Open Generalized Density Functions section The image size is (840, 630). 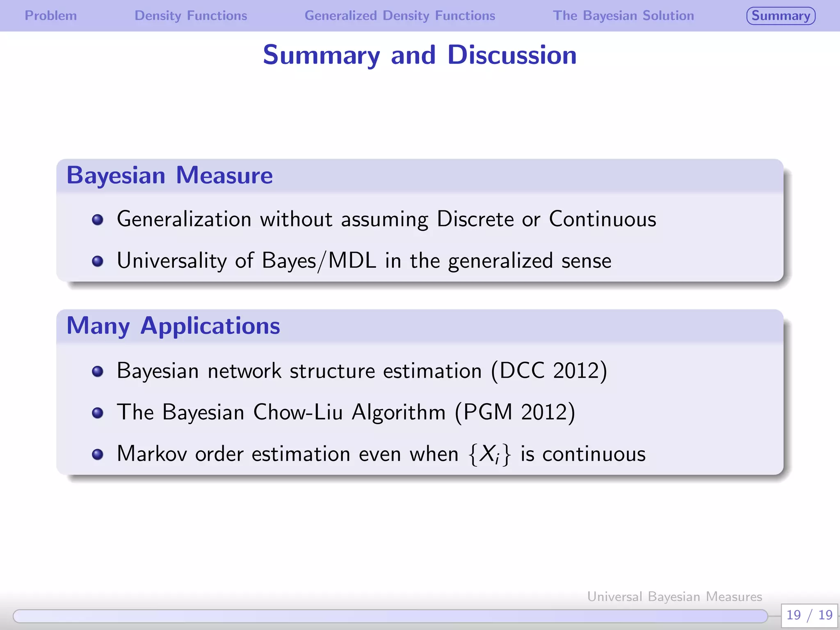click(x=400, y=16)
